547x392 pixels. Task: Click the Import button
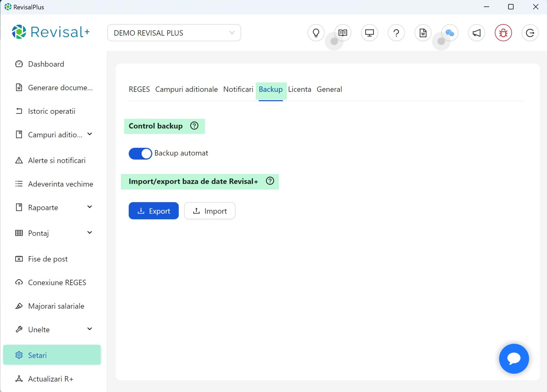coord(210,211)
